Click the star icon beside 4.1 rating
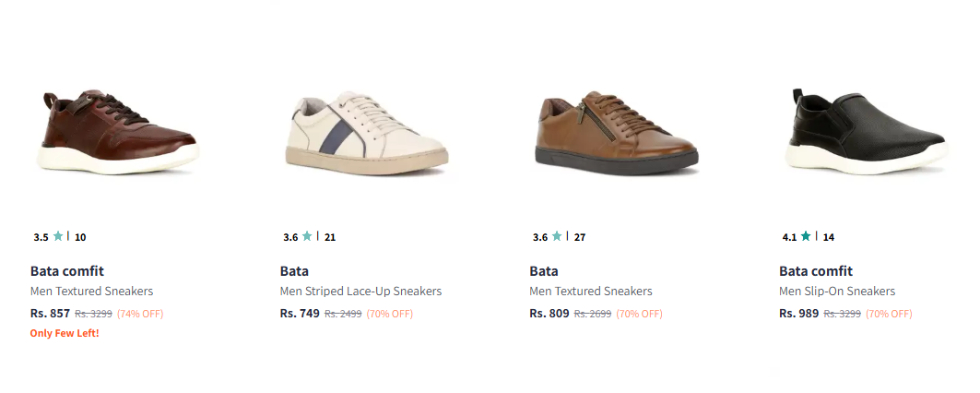Screen dimensions: 980x393 (x=806, y=236)
